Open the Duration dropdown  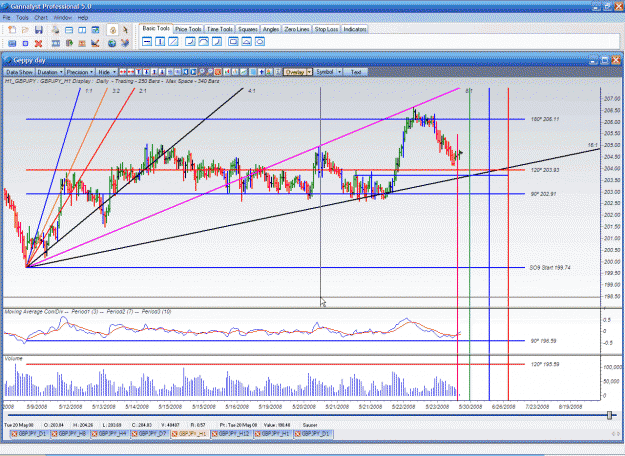tap(50, 72)
